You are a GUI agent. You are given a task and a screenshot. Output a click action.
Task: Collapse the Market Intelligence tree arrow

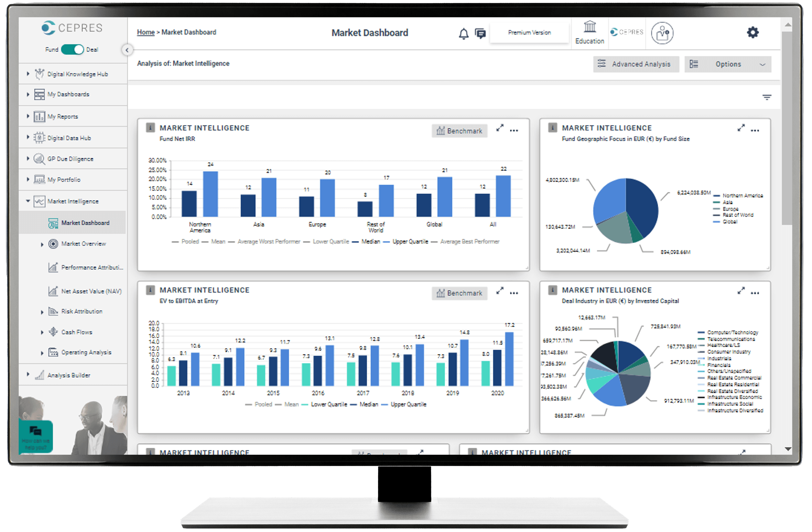coord(28,201)
